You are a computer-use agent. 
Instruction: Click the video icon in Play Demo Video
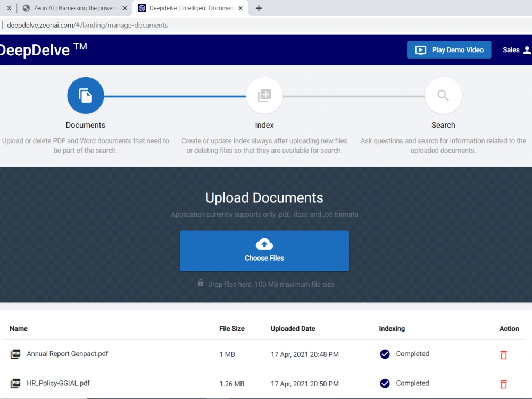420,50
